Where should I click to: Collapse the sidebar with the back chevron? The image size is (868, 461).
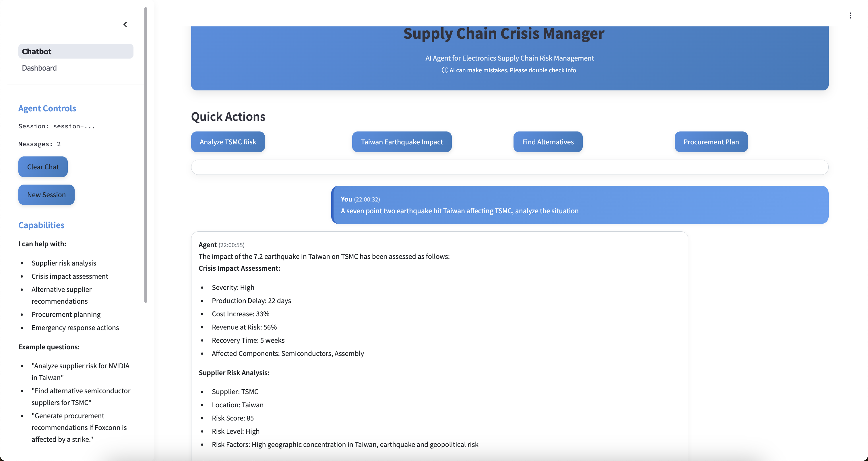tap(125, 24)
